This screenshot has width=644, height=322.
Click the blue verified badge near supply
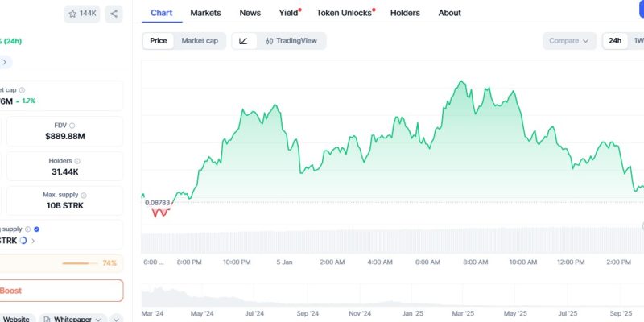pos(37,229)
